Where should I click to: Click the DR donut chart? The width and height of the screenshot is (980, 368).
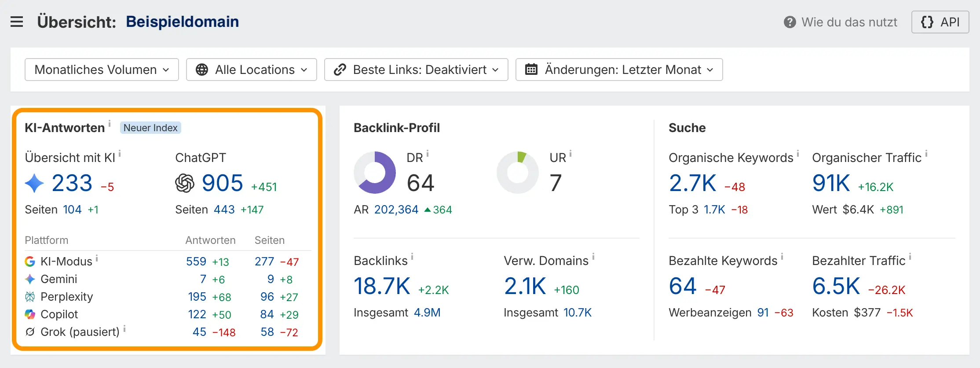[375, 173]
